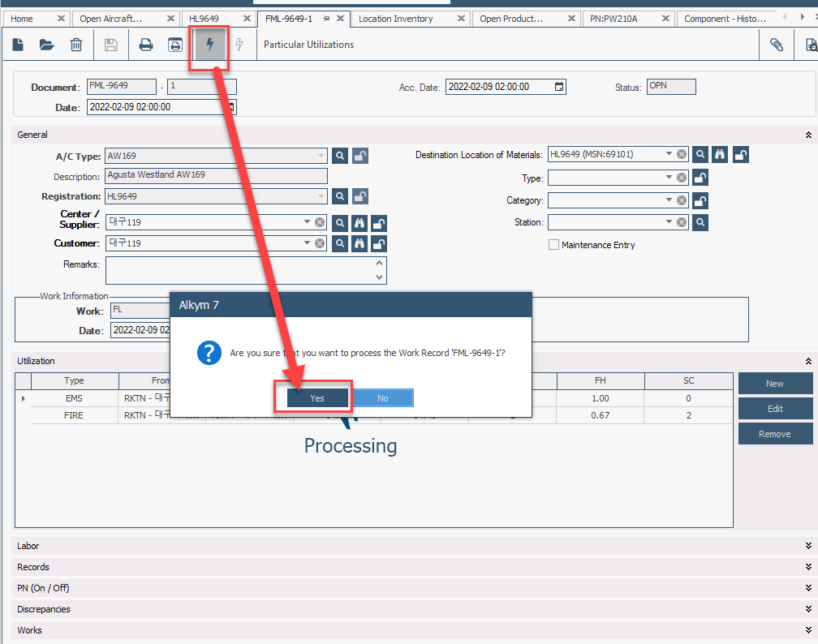Click the trash delete icon
818x644 pixels.
[76, 45]
